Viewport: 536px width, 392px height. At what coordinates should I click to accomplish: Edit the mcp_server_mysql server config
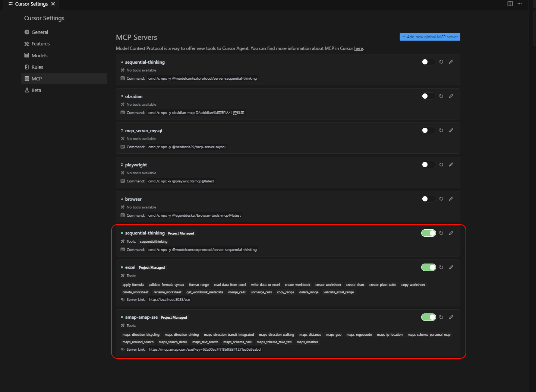[451, 130]
